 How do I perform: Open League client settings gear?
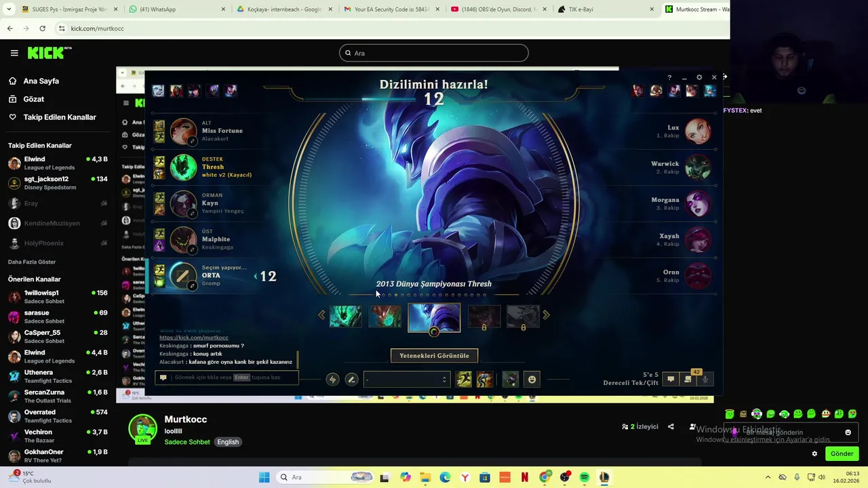699,77
